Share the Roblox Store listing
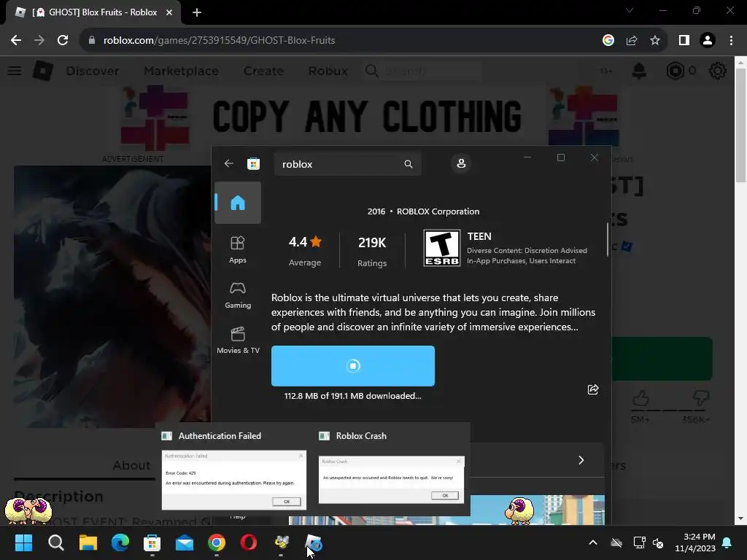Image resolution: width=747 pixels, height=560 pixels. (x=592, y=389)
